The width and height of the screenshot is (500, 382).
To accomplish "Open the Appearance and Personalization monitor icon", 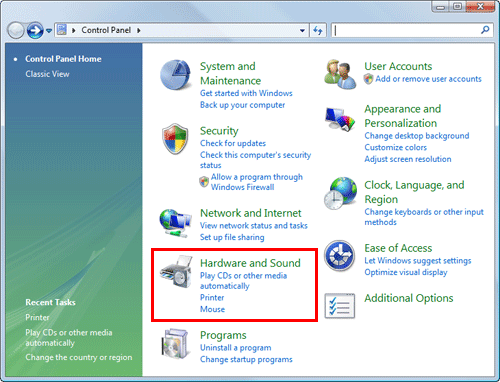I will coord(340,119).
